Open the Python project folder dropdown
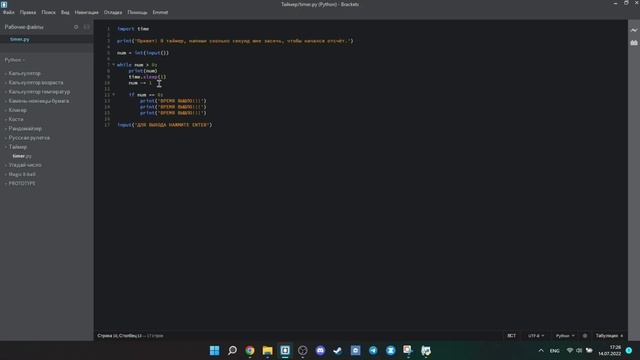 (15, 60)
